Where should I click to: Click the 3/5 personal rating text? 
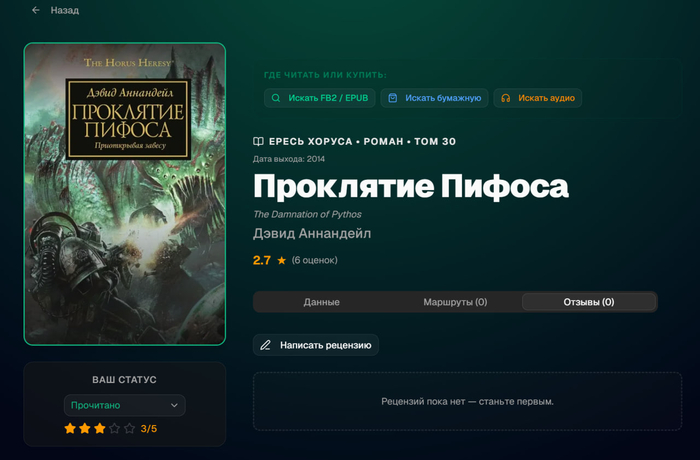149,429
